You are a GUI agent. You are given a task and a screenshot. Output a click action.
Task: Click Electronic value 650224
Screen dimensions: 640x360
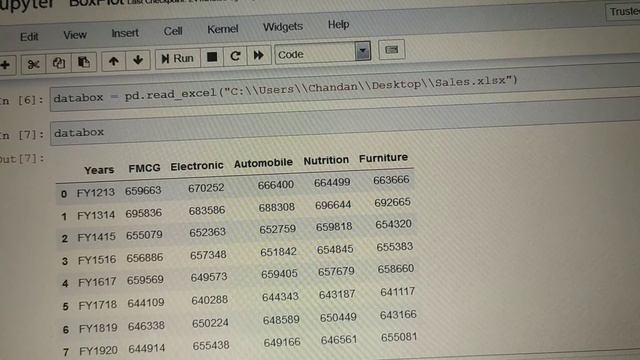210,323
